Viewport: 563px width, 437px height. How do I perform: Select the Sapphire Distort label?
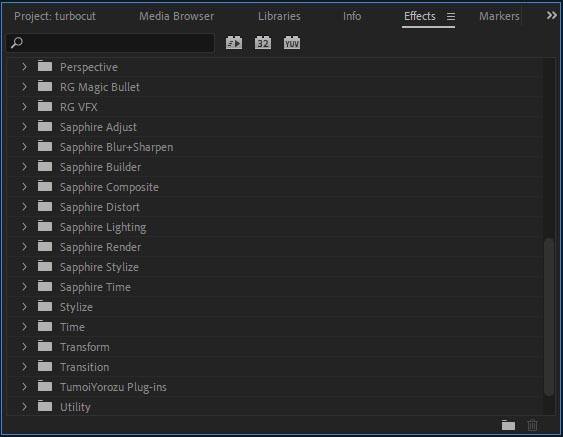pos(100,207)
